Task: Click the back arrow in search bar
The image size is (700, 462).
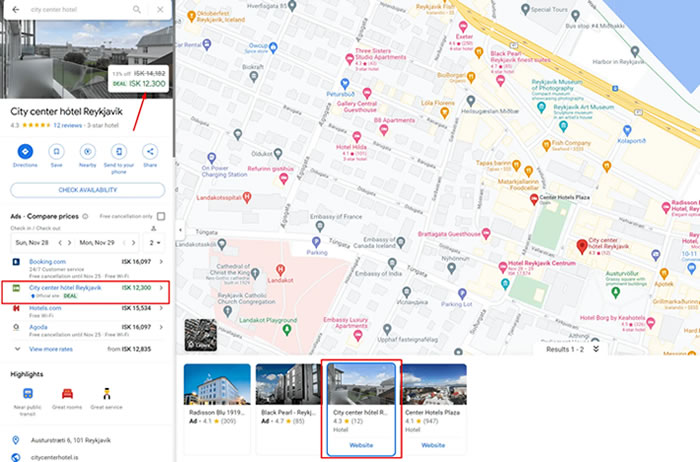Action: click(16, 9)
